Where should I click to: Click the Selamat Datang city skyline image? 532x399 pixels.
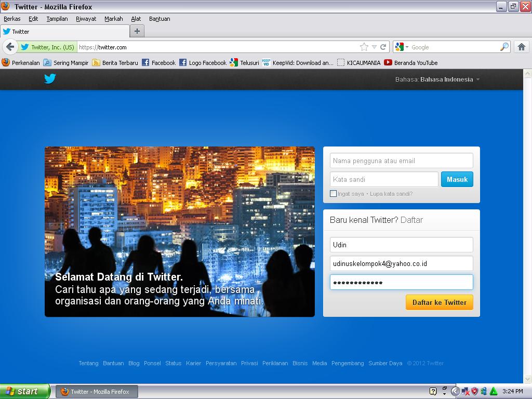(179, 232)
